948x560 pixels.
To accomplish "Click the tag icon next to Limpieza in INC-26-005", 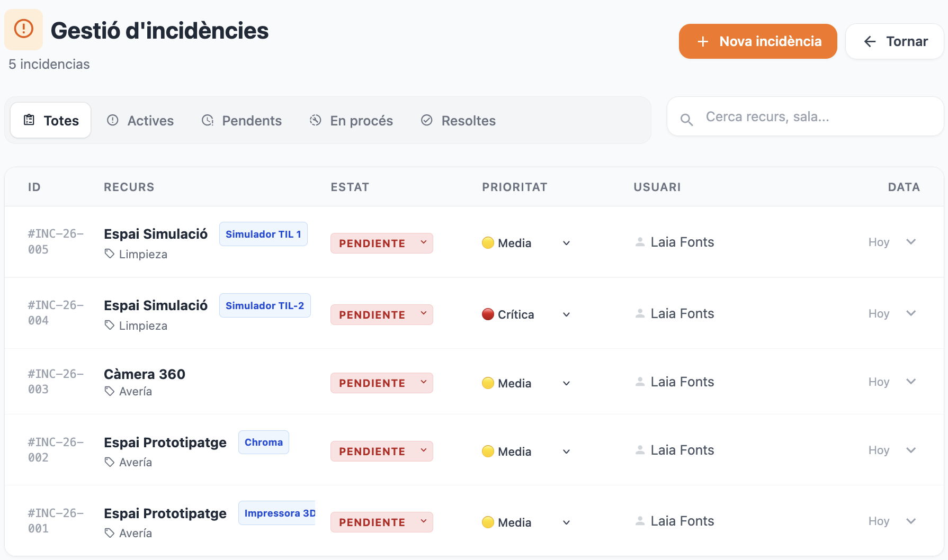I will pos(110,254).
